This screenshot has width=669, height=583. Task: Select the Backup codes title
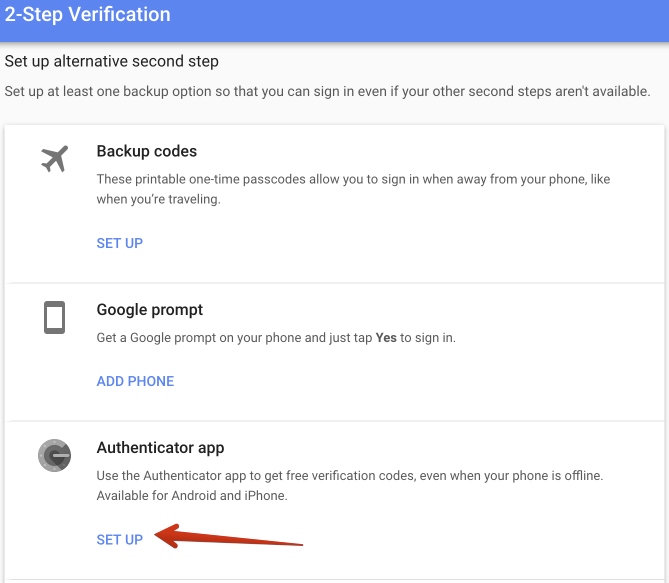click(147, 151)
